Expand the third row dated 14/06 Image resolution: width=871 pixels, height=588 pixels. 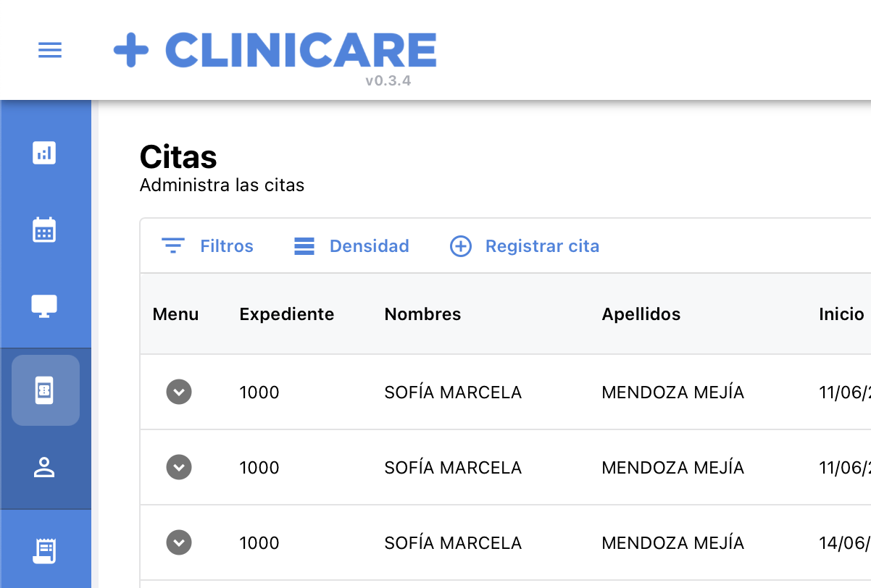click(179, 542)
